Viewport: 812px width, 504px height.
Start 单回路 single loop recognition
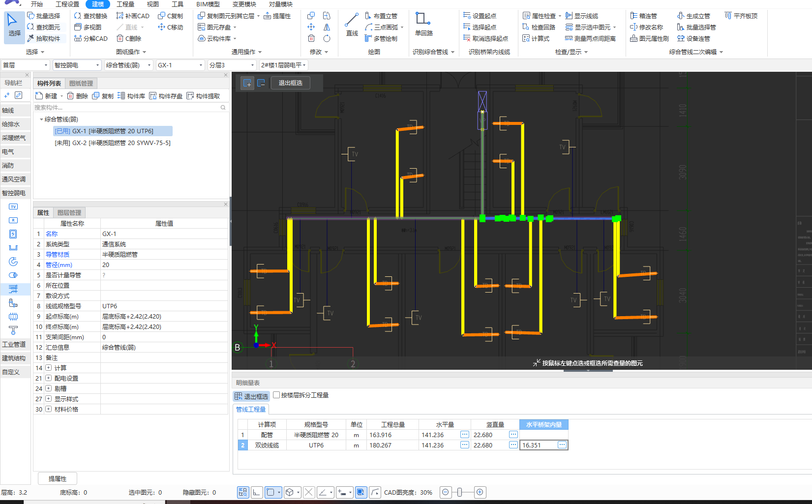[423, 25]
